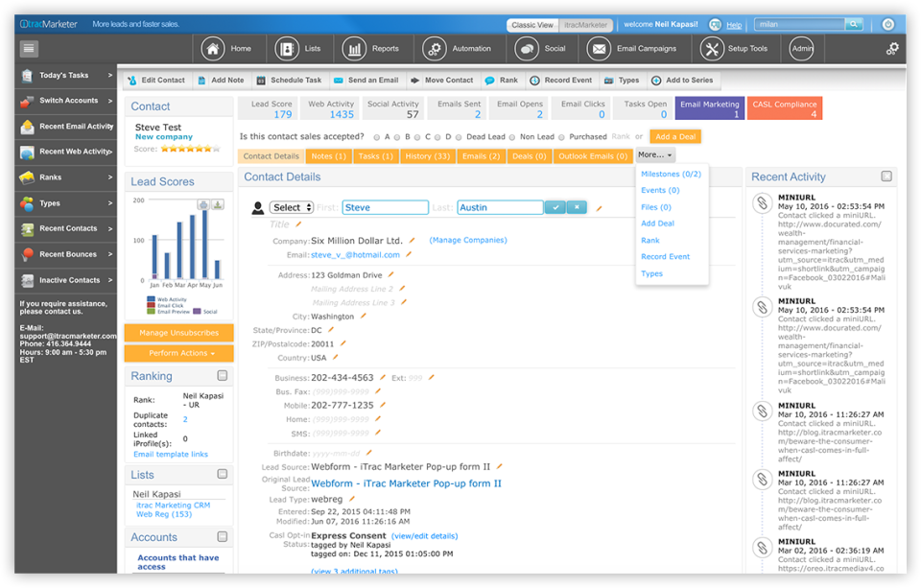The image size is (921, 588).
Task: Click the Recent Email Activity icon
Action: [x=27, y=127]
